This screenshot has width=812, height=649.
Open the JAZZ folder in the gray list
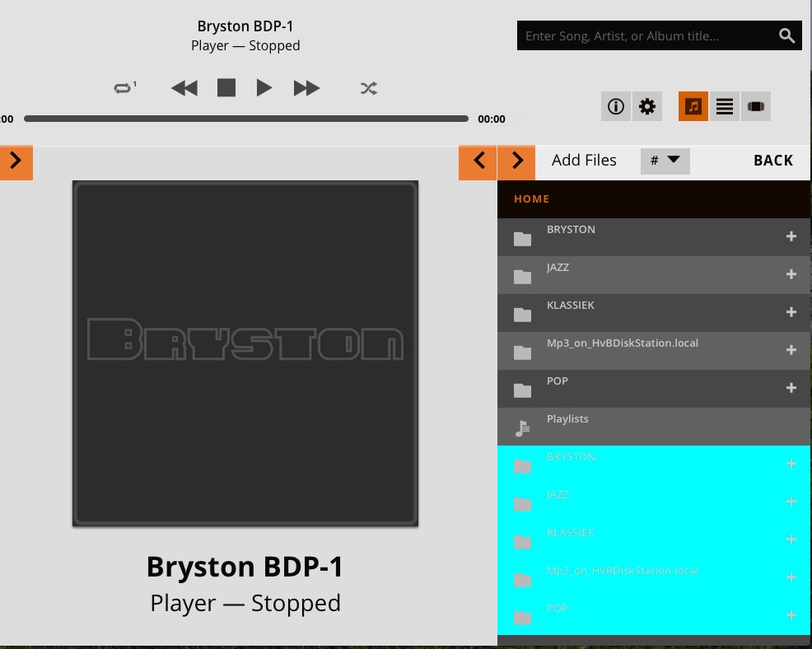tap(654, 275)
